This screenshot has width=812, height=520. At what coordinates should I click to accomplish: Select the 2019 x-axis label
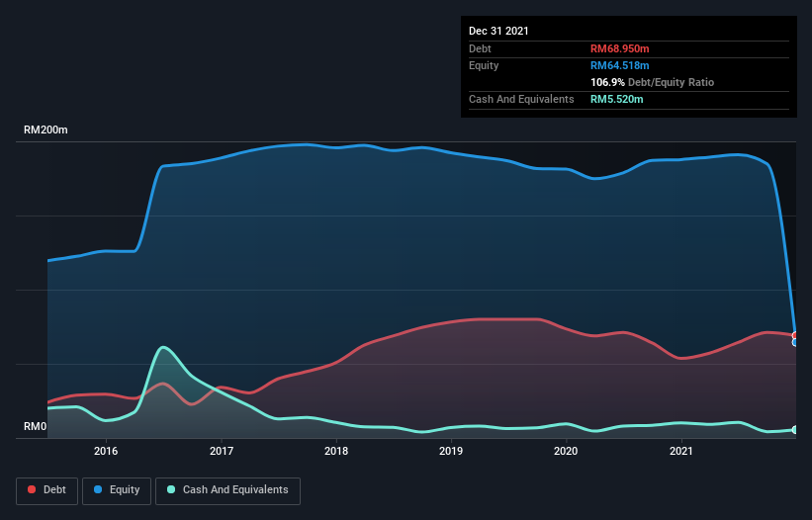[x=451, y=451]
